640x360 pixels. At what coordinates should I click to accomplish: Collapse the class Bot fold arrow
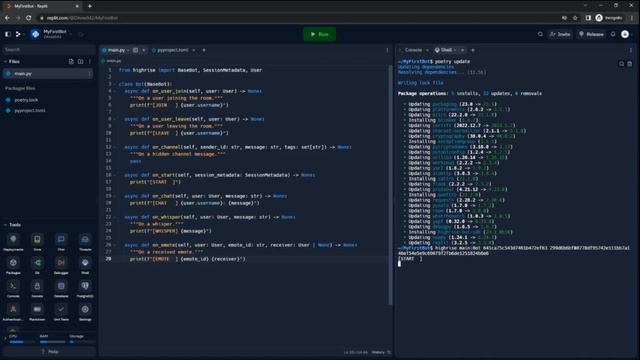coord(115,84)
